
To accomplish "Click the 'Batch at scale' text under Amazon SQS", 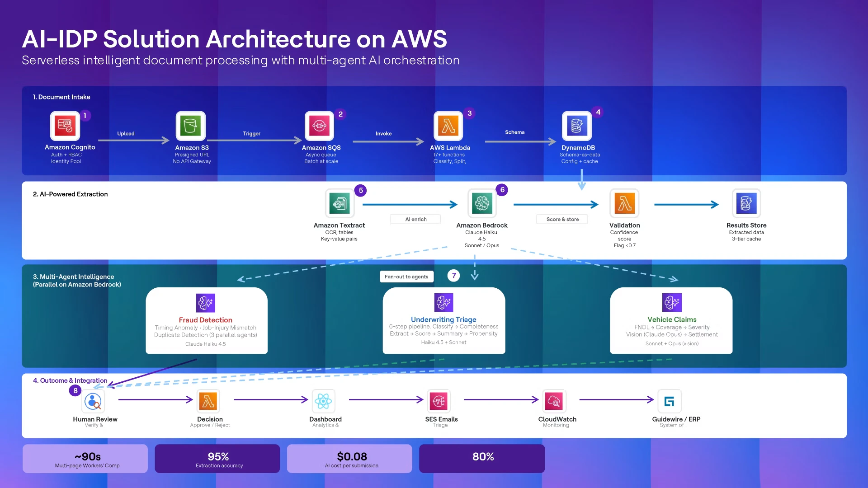I will 321,161.
